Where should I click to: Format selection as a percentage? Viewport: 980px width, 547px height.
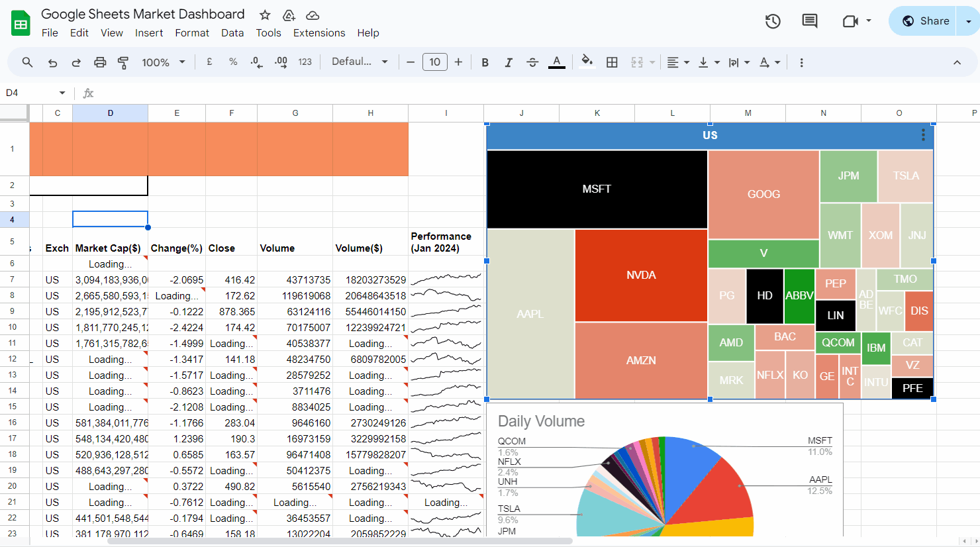232,62
